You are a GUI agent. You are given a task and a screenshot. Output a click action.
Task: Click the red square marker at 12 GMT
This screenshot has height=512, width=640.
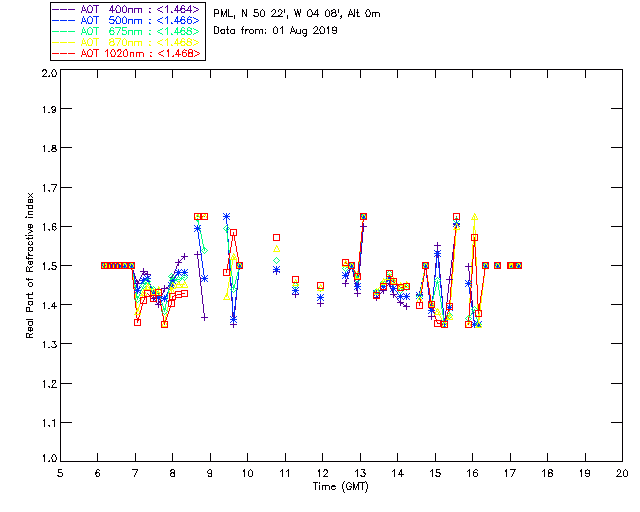tap(321, 285)
